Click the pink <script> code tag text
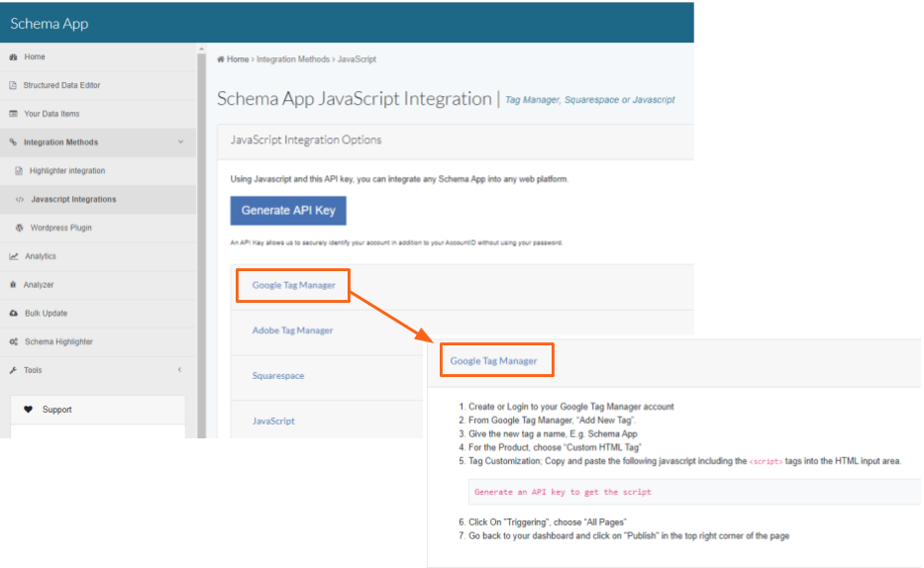924x568 pixels. click(766, 462)
